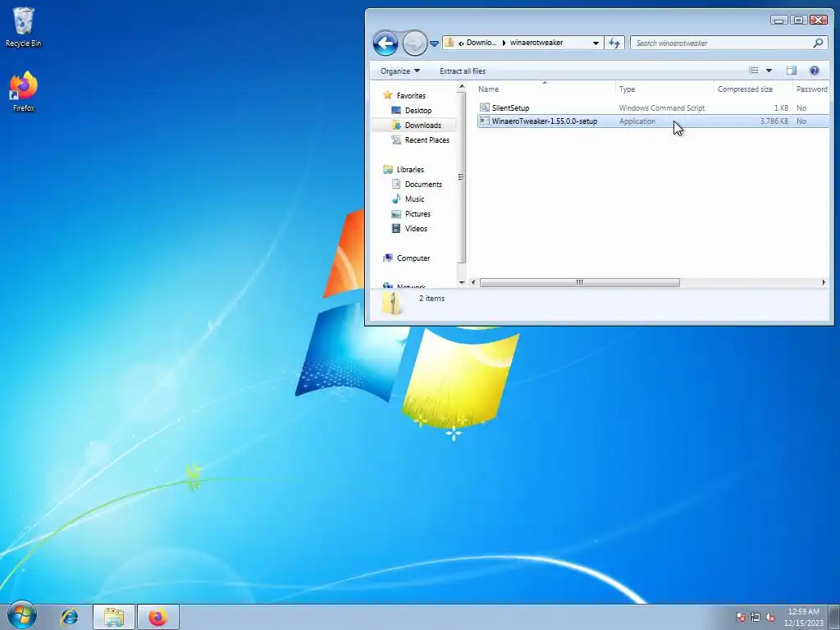
Task: Open Explorer help question mark icon
Action: point(815,71)
